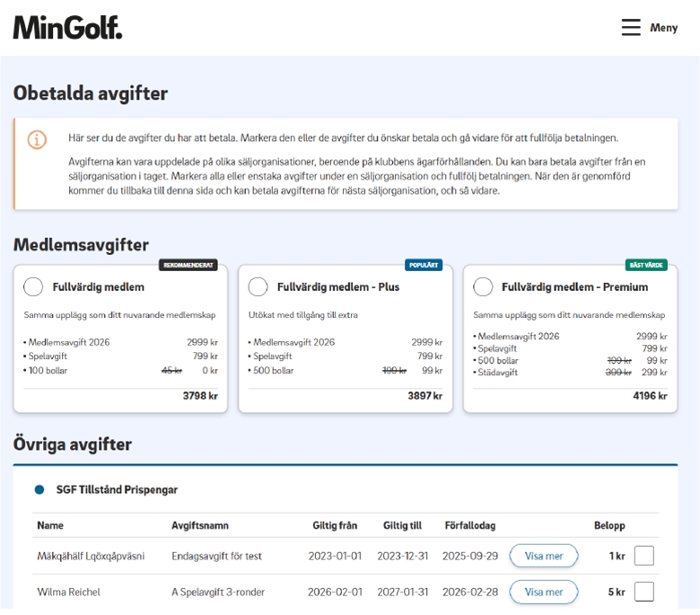Expand Visa mer for Endagsavgift för test
This screenshot has width=700, height=615.
[x=543, y=556]
